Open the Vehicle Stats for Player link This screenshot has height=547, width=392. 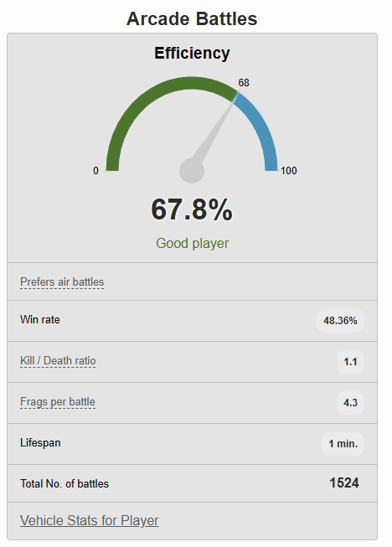(90, 520)
